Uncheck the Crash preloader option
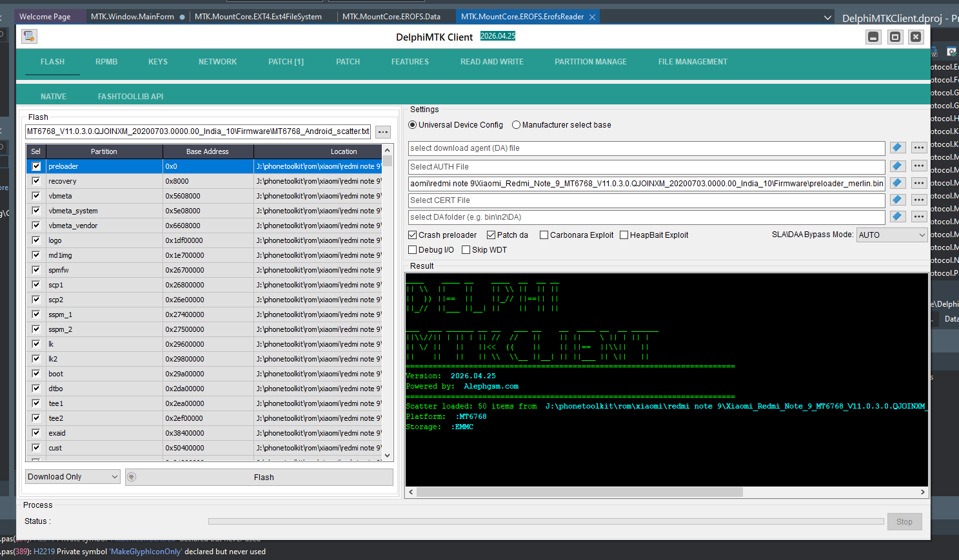The height and width of the screenshot is (560, 959). 413,235
